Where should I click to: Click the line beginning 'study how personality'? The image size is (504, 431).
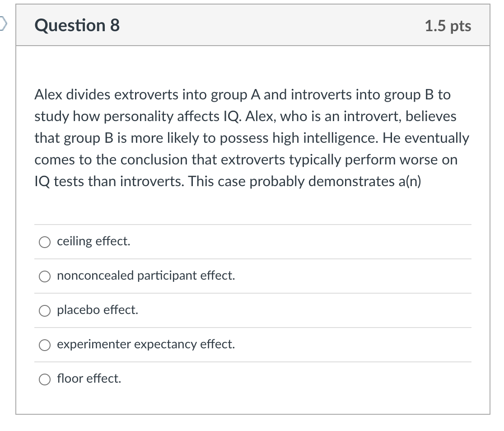245,117
